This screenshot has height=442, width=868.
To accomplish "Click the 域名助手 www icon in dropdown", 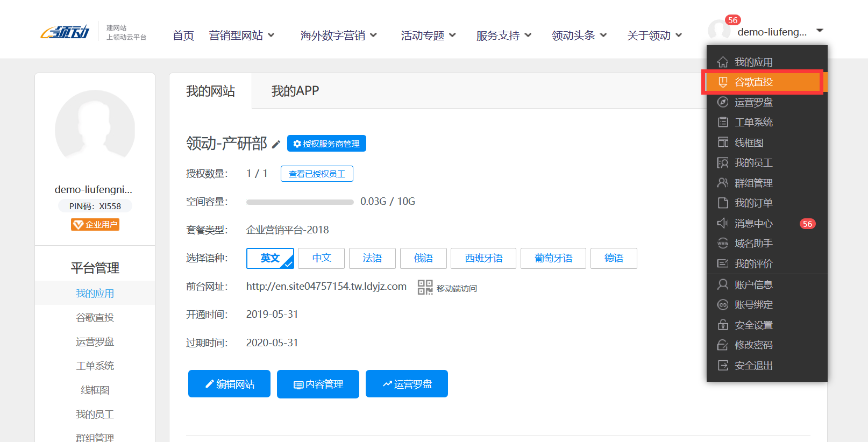I will point(723,244).
